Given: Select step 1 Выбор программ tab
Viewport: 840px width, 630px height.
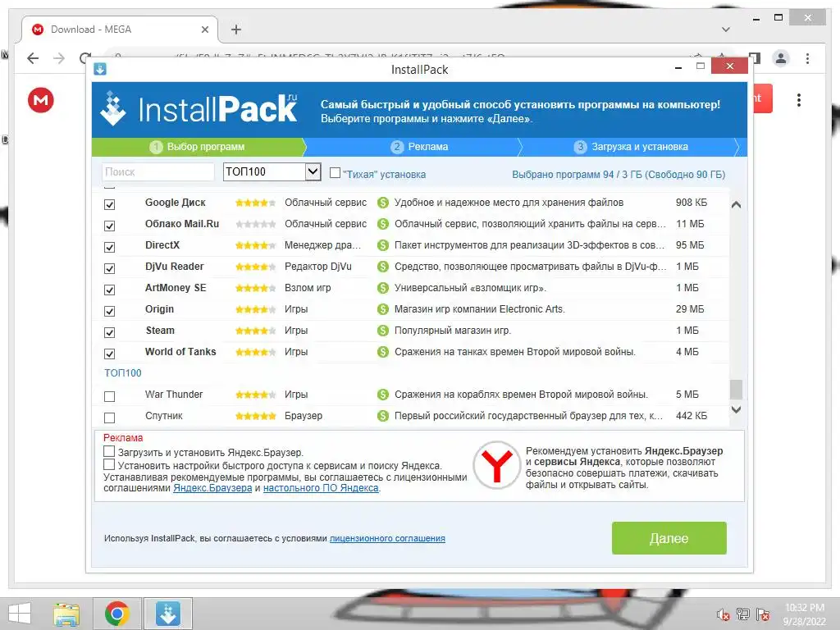Looking at the screenshot, I should tap(197, 147).
